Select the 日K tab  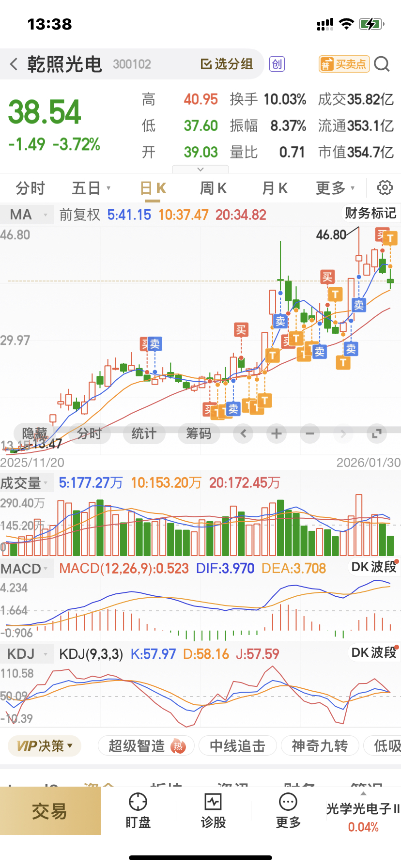click(x=153, y=188)
